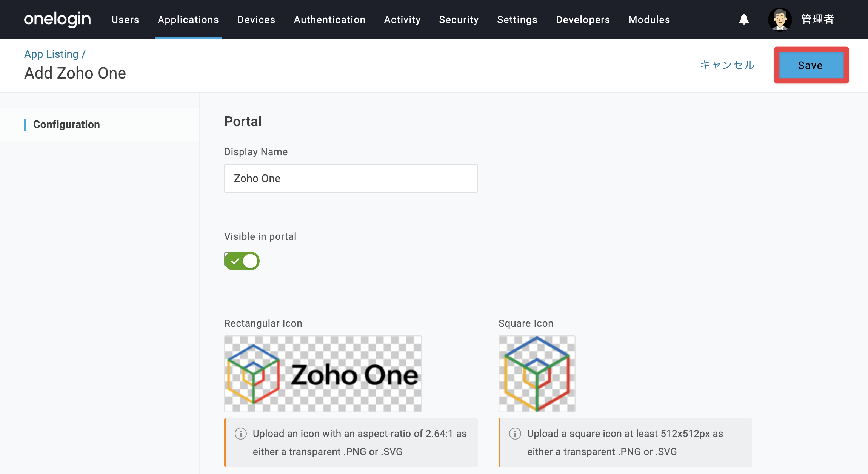The height and width of the screenshot is (474, 868).
Task: Click the Visible in portal label
Action: [260, 236]
